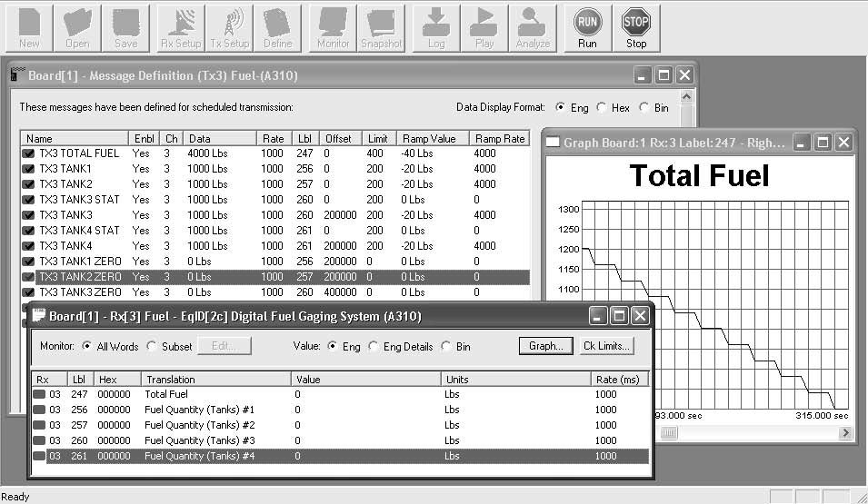Take a Snapshot from the toolbar
The width and height of the screenshot is (868, 504).
[381, 28]
